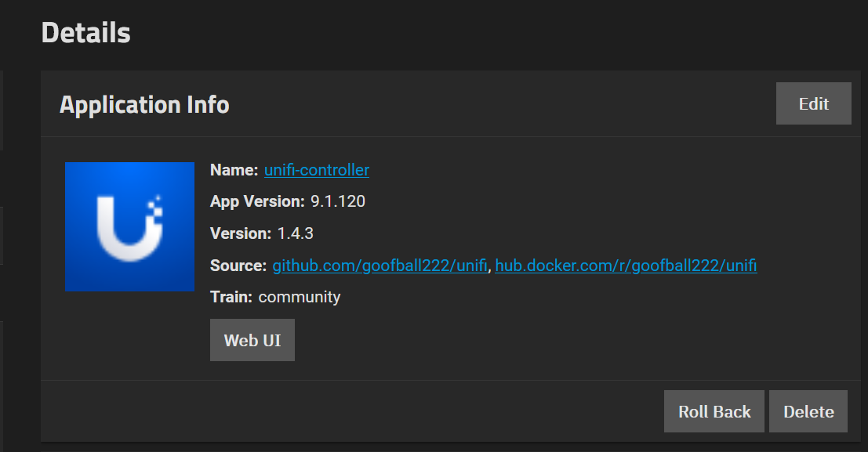Screen dimensions: 868x452
Task: Click the App Version field label
Action: (x=257, y=201)
